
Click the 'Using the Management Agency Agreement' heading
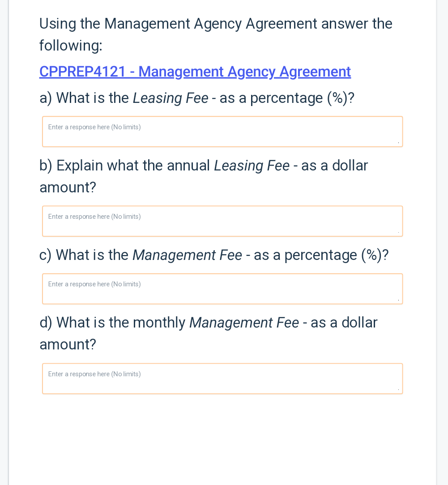click(x=216, y=24)
